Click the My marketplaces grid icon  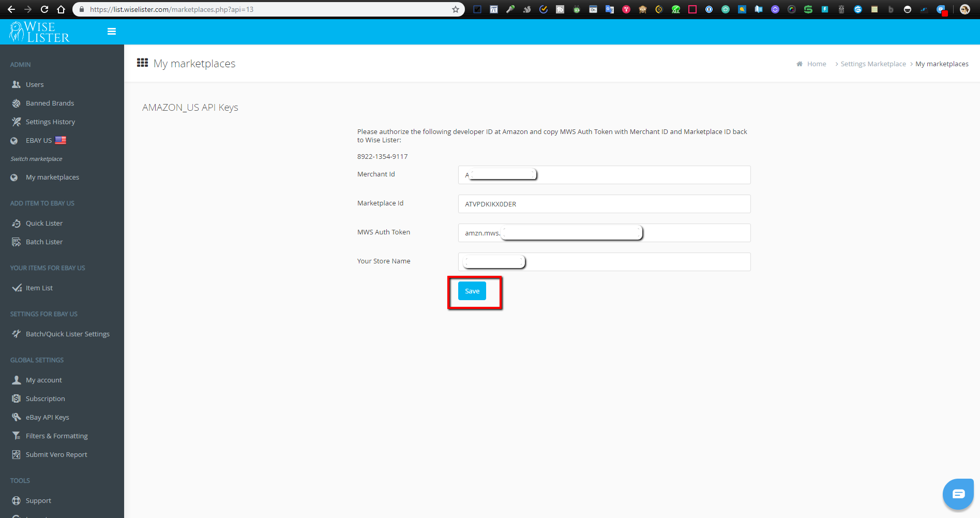pyautogui.click(x=142, y=63)
